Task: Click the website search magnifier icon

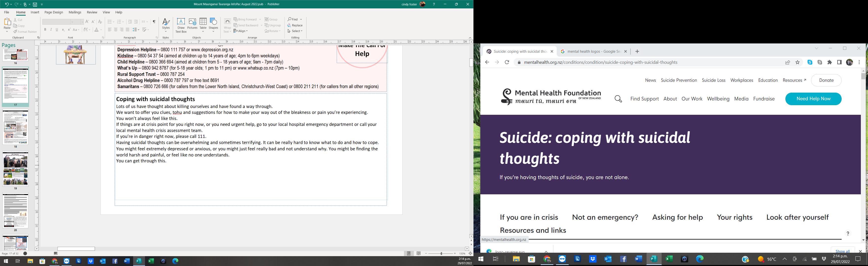Action: (x=618, y=99)
